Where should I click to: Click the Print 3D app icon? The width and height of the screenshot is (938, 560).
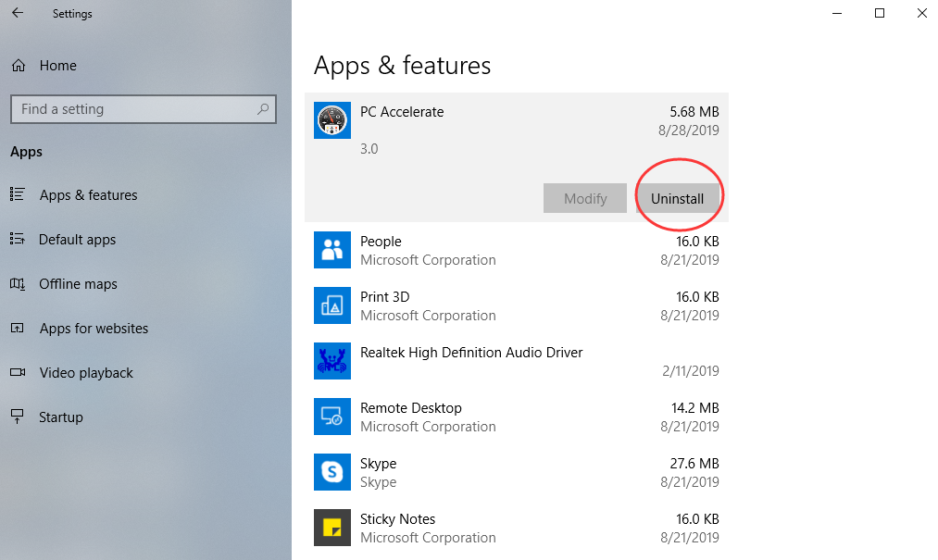click(x=332, y=305)
